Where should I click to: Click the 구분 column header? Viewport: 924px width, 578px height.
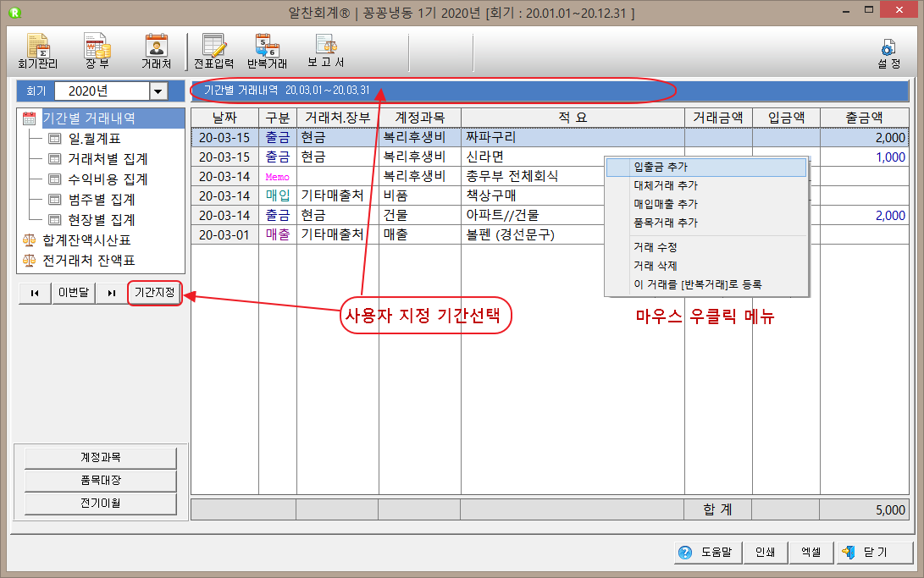[x=278, y=118]
